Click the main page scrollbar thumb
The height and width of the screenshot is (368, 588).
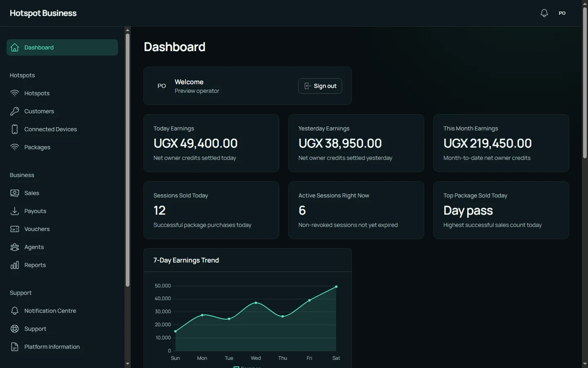[585, 83]
